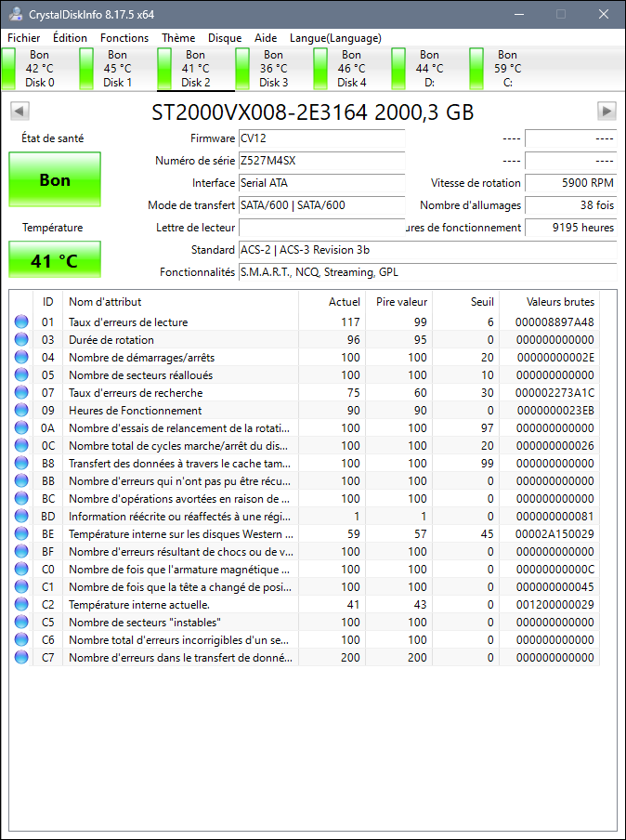Click the green Bon health status button

[x=55, y=180]
